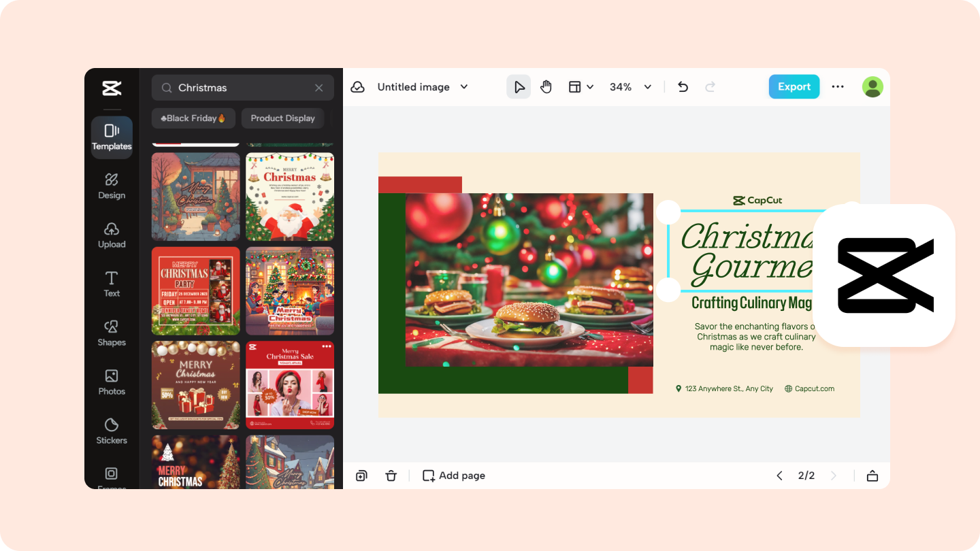Open the more options menu
This screenshot has width=980, height=551.
tap(838, 86)
